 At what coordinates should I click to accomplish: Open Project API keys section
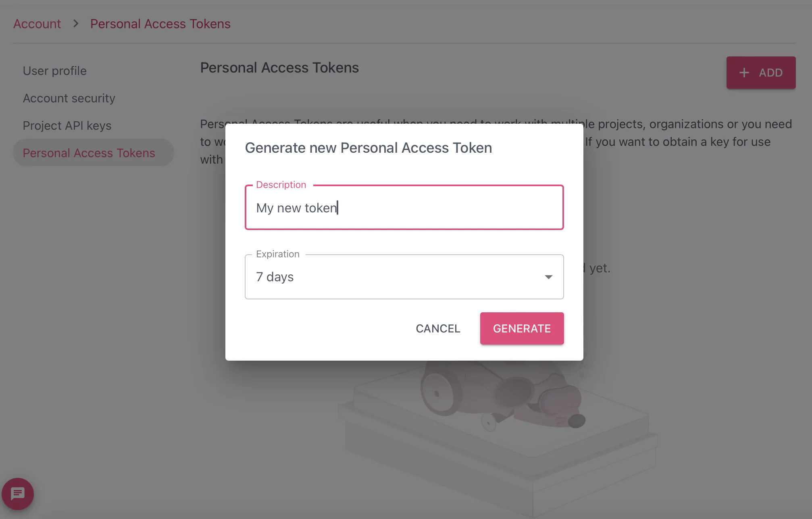tap(67, 126)
